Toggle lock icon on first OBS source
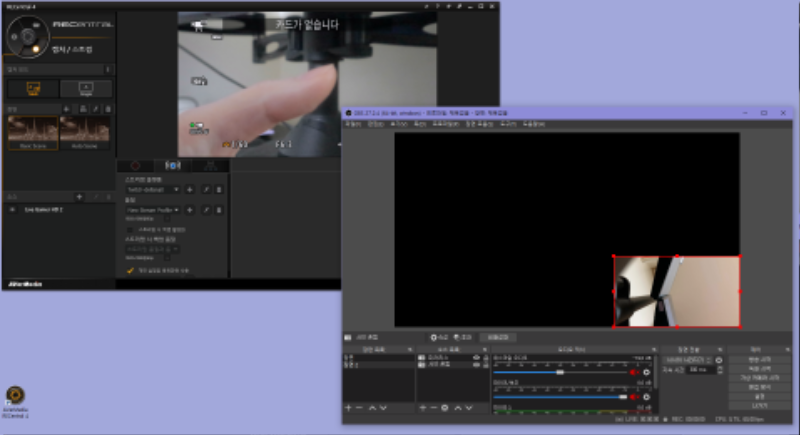This screenshot has width=800, height=435. click(x=485, y=357)
